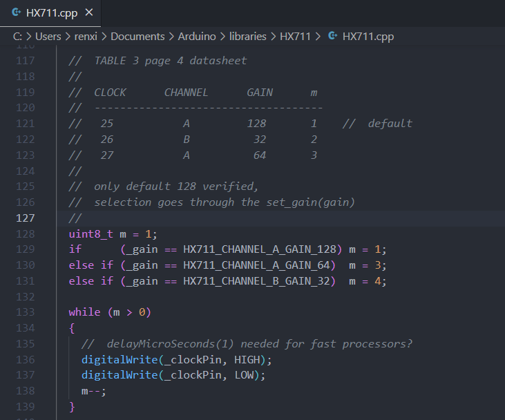Click the 'm = 3' assignment on line 130
The height and width of the screenshot is (420, 505).
(x=365, y=265)
